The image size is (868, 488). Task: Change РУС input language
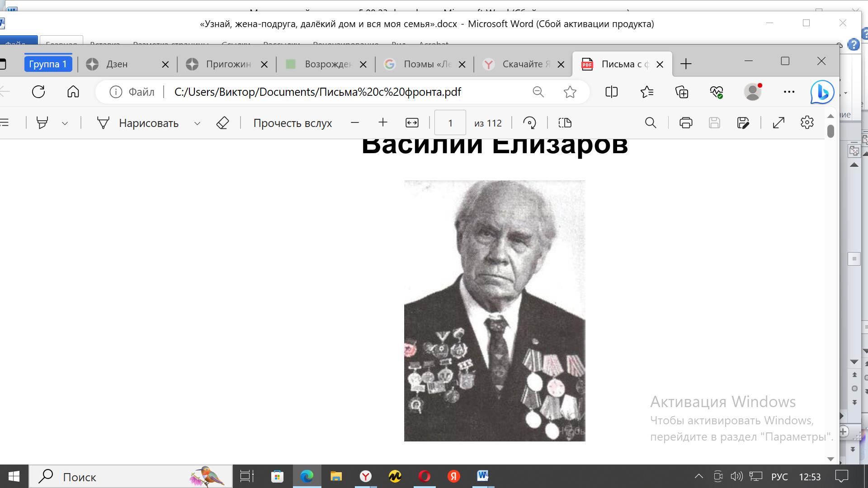click(x=779, y=477)
